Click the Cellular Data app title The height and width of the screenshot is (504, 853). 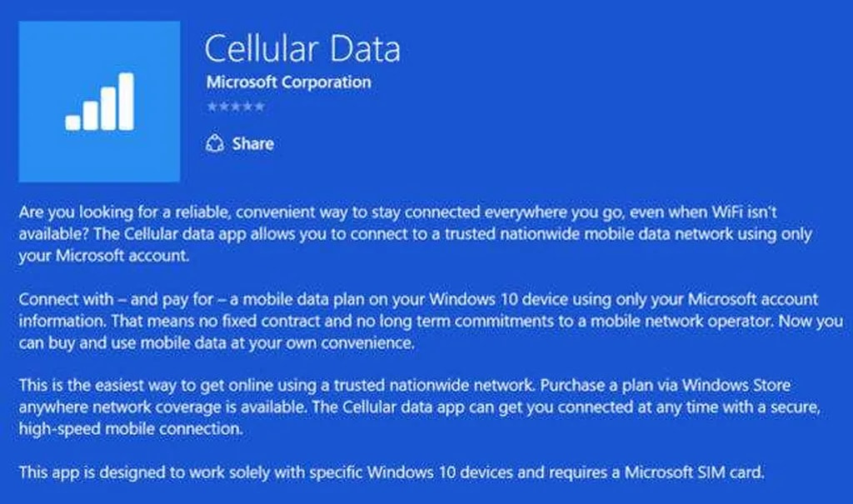click(302, 49)
